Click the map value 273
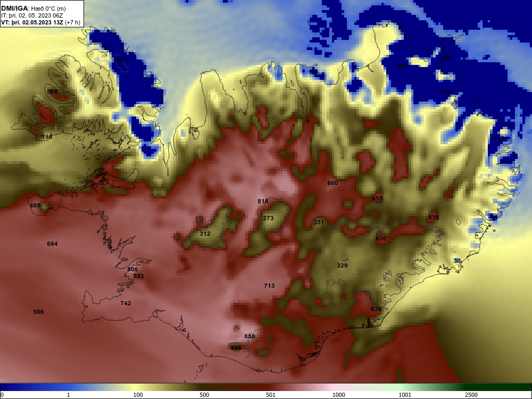 [x=268, y=218]
